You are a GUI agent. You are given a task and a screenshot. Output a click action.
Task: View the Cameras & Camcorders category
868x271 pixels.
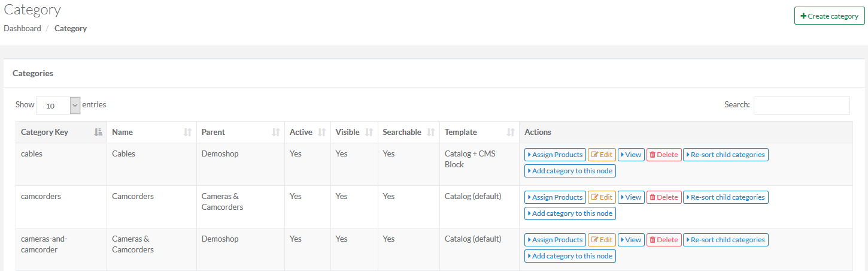click(631, 240)
